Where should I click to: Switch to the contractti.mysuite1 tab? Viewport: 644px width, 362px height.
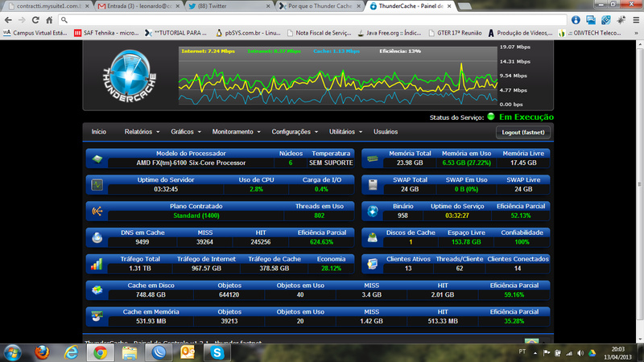pos(48,6)
